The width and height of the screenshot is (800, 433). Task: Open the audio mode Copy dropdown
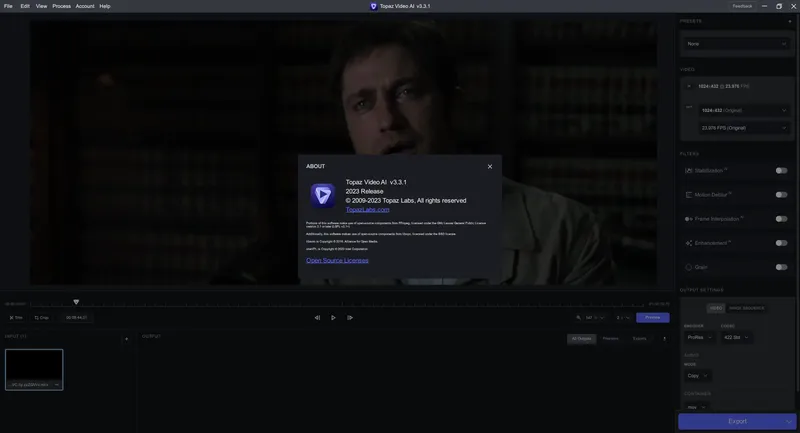click(x=697, y=376)
